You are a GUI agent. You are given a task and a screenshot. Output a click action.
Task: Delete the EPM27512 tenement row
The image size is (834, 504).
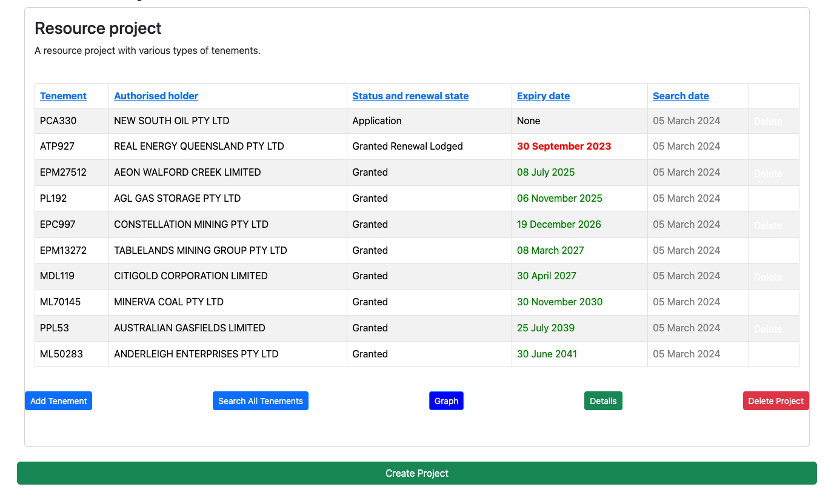[x=768, y=173]
